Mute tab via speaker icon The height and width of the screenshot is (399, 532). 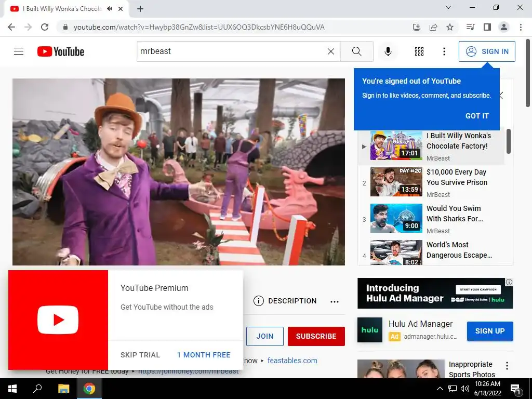109,9
